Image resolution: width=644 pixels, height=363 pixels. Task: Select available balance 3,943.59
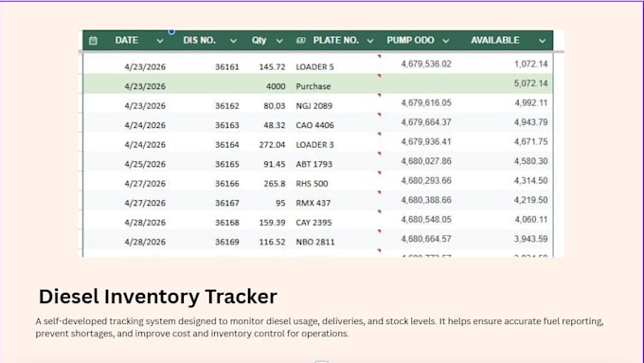coord(531,239)
